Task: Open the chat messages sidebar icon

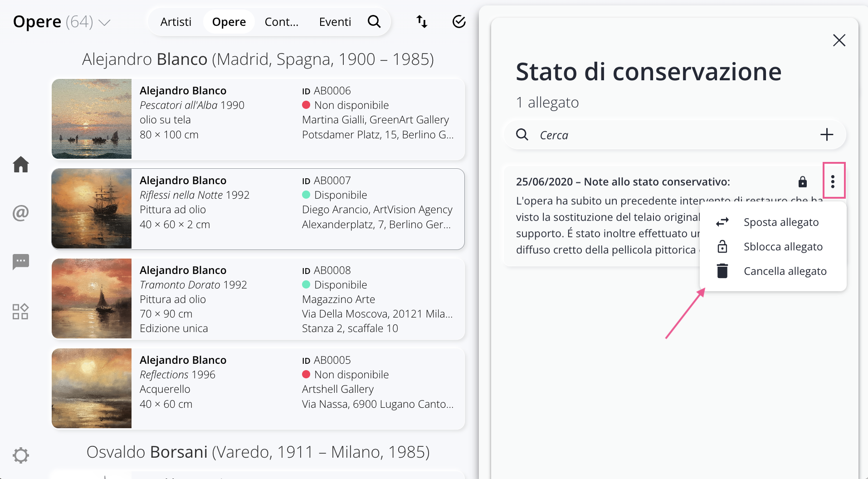Action: (21, 262)
